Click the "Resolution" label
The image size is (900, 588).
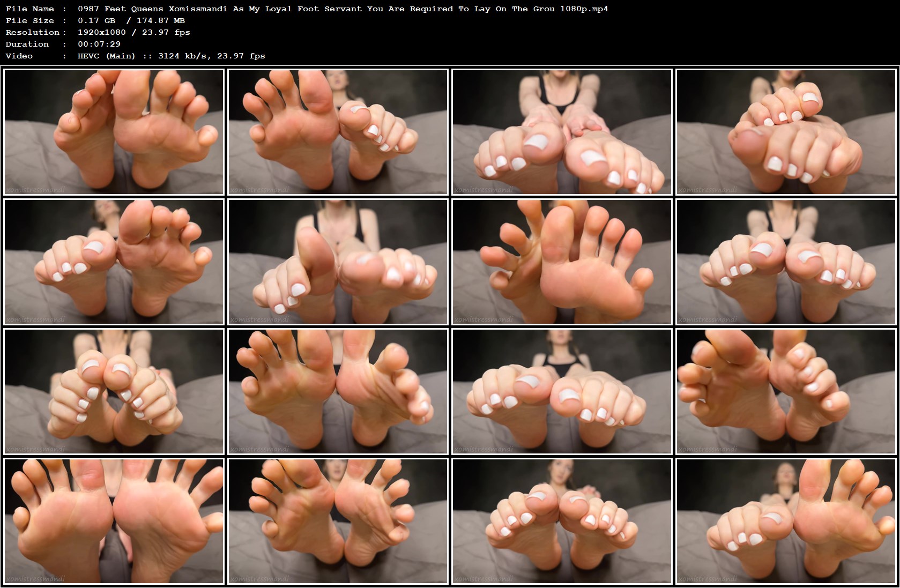(33, 32)
